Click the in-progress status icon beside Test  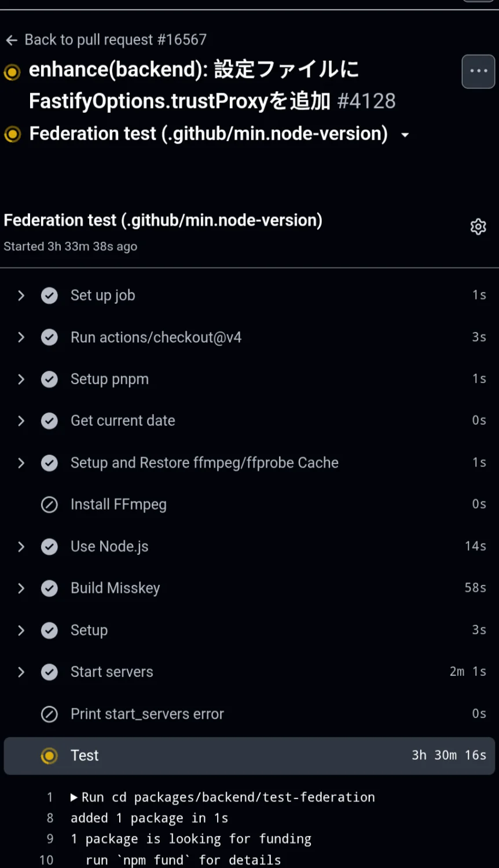click(x=50, y=756)
